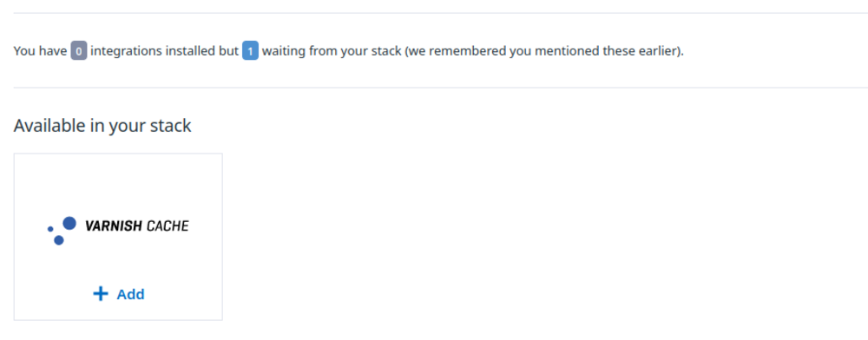Click the bold VARNISH word in logo

113,226
